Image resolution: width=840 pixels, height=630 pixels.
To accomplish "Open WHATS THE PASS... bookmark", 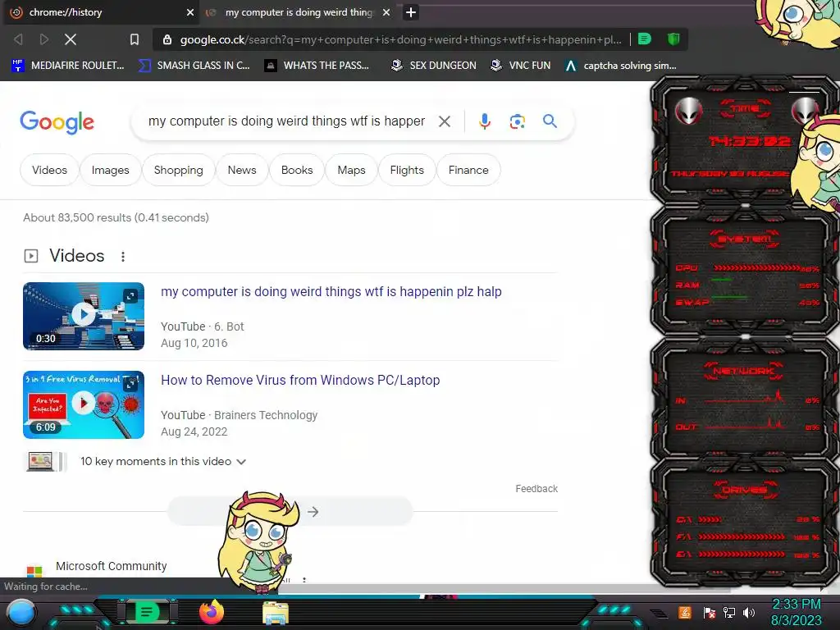I will click(x=317, y=66).
